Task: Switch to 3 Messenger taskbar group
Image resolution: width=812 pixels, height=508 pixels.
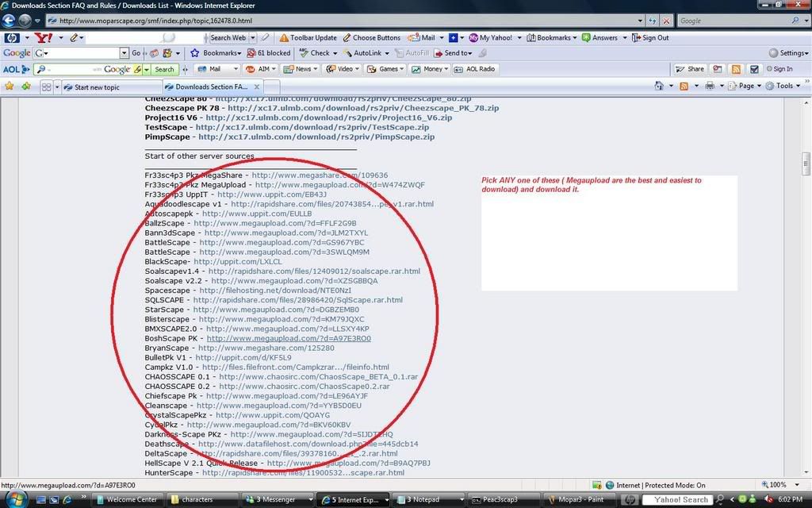Action: (x=278, y=500)
